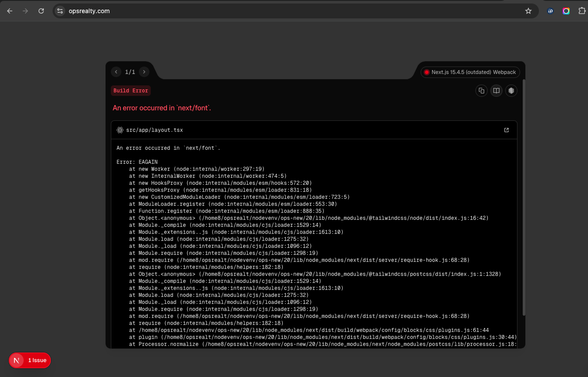
Task: Open the browser Extensions puzzle icon
Action: tap(582, 11)
